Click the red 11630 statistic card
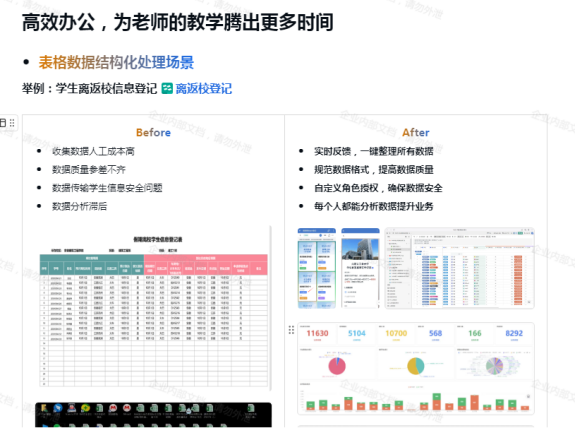576x428 pixels. coord(317,334)
